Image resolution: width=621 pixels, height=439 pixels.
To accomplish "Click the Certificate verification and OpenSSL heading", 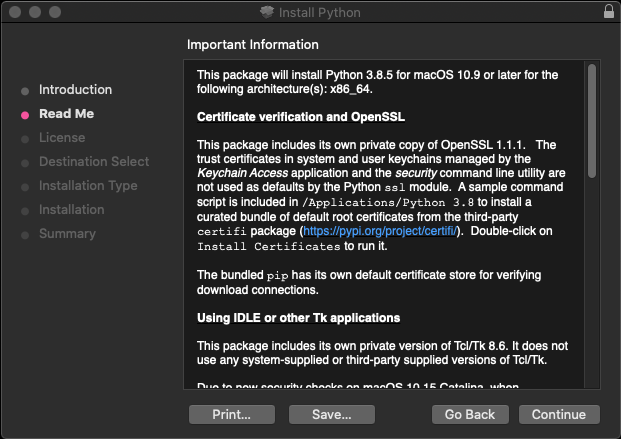I will (x=301, y=117).
